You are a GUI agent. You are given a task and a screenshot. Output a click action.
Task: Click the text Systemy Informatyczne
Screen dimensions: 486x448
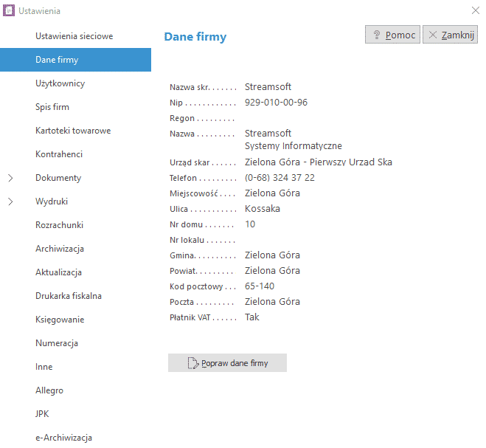click(294, 146)
